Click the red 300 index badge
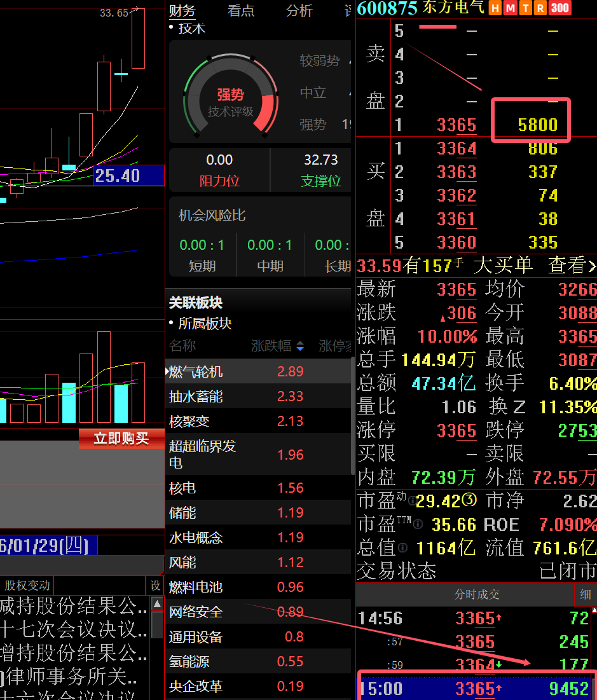597x700 pixels. point(560,8)
